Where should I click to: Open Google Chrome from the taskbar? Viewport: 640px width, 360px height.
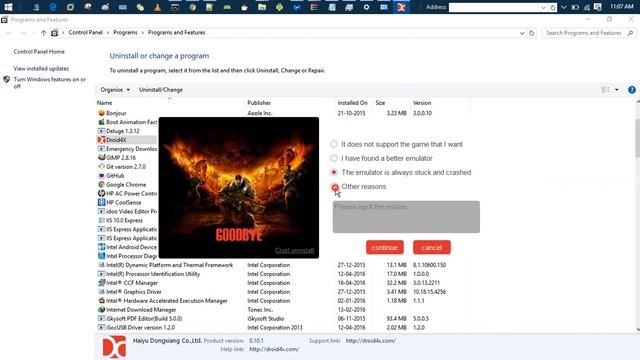(192, 7)
